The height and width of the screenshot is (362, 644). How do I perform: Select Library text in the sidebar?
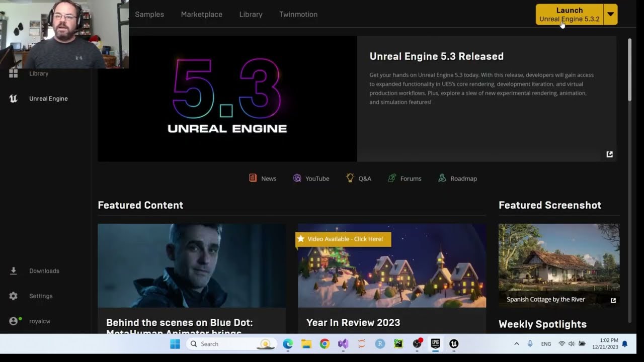39,73
